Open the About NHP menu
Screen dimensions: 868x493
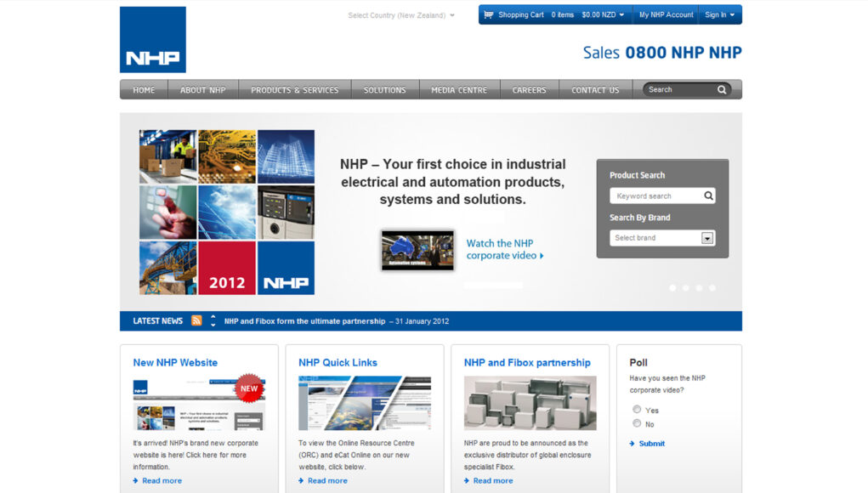pos(202,89)
